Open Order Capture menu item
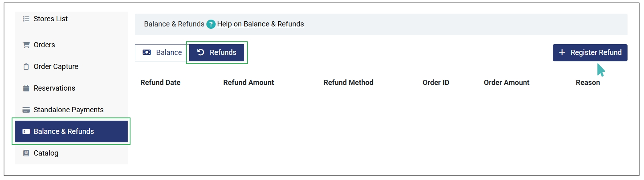Viewport: 644px width, 180px height. click(56, 67)
